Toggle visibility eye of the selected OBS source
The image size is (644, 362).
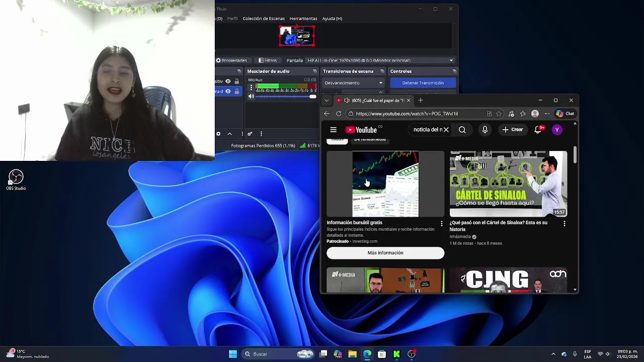228,91
